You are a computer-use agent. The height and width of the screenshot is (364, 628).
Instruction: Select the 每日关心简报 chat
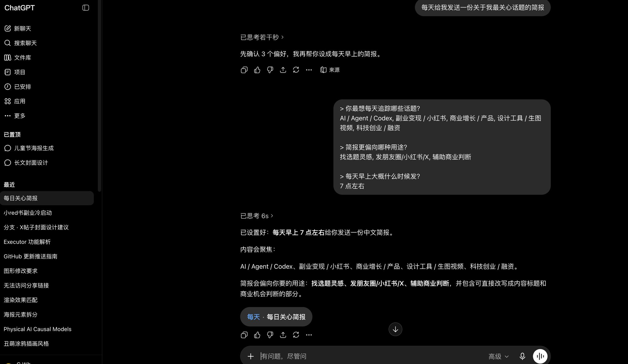pos(47,198)
